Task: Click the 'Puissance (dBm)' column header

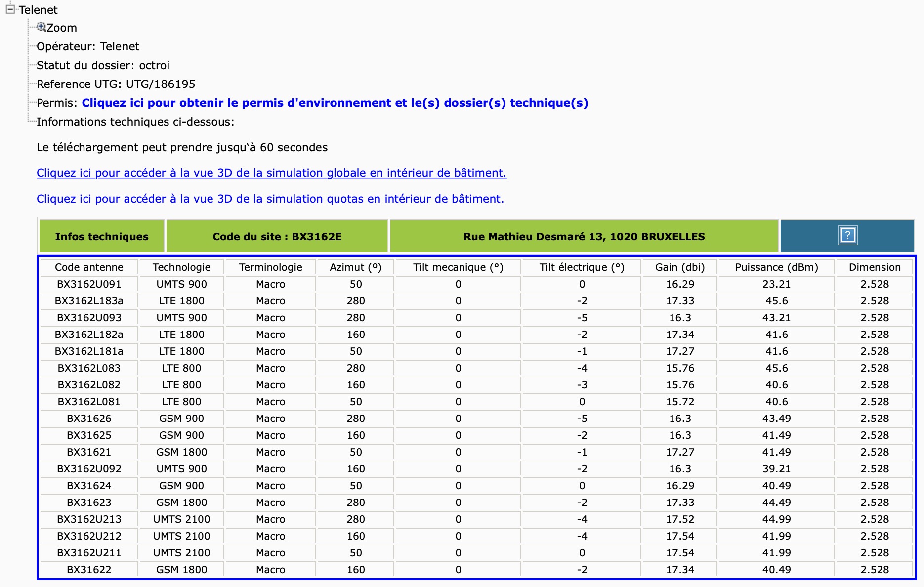Action: (x=776, y=267)
